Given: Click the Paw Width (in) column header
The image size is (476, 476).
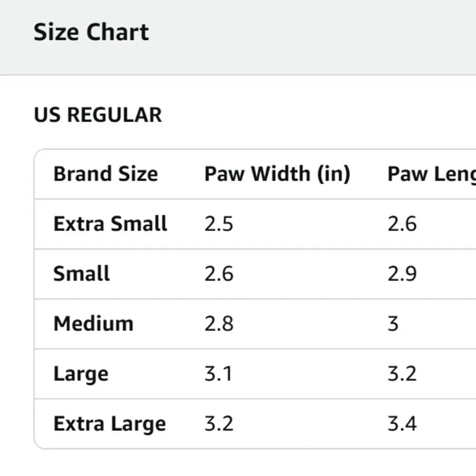Looking at the screenshot, I should [278, 174].
